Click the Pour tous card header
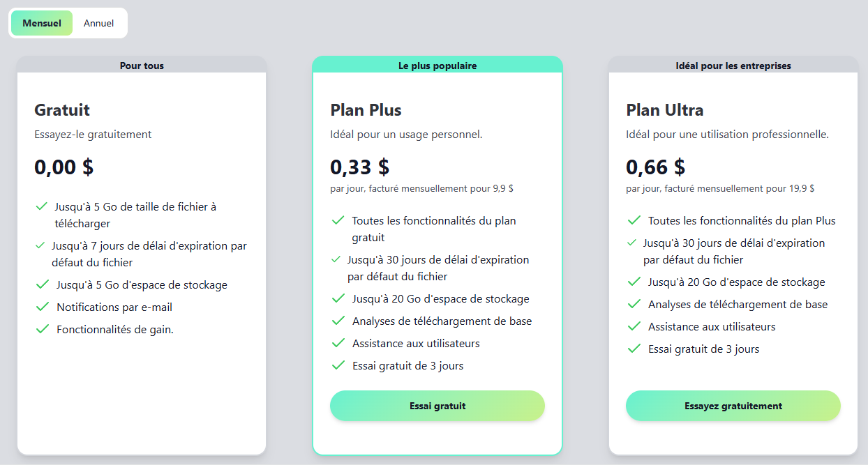Image resolution: width=868 pixels, height=465 pixels. click(142, 66)
